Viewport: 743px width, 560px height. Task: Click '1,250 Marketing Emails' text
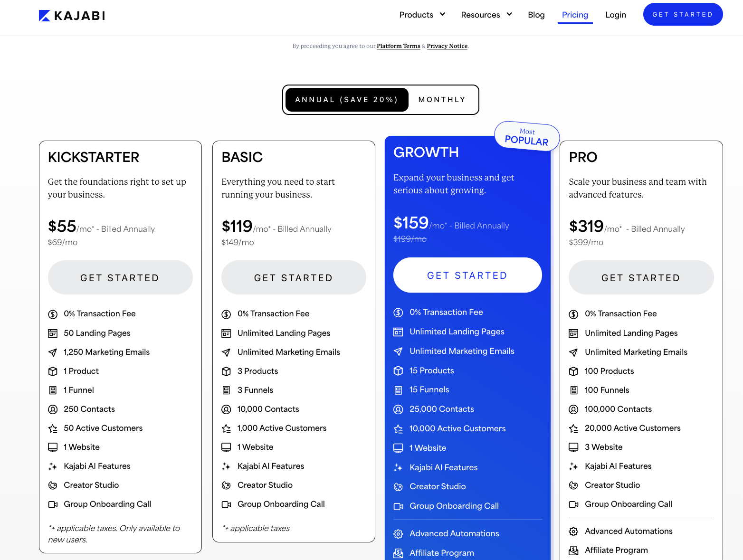pos(107,352)
